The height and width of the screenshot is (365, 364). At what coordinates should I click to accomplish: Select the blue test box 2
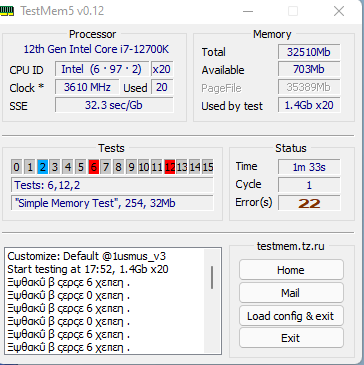click(42, 167)
